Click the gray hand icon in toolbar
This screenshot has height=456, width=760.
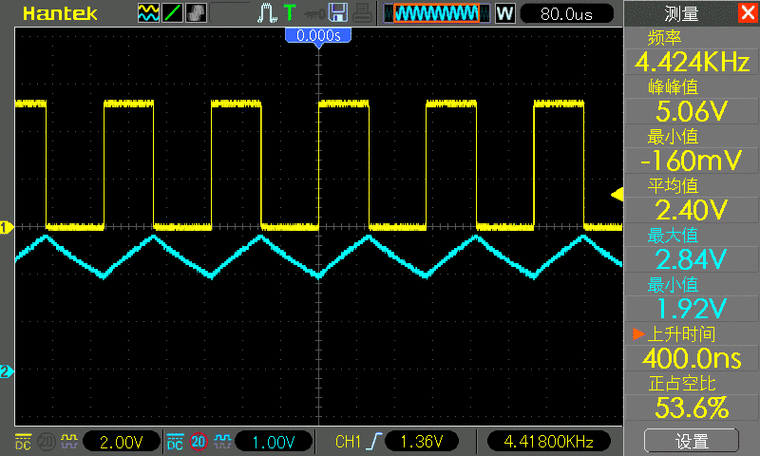coord(196,13)
